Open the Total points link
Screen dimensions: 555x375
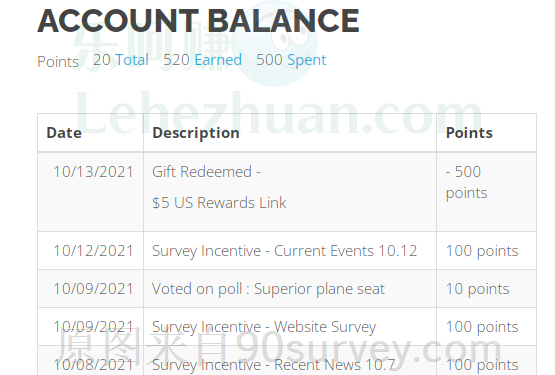click(132, 60)
